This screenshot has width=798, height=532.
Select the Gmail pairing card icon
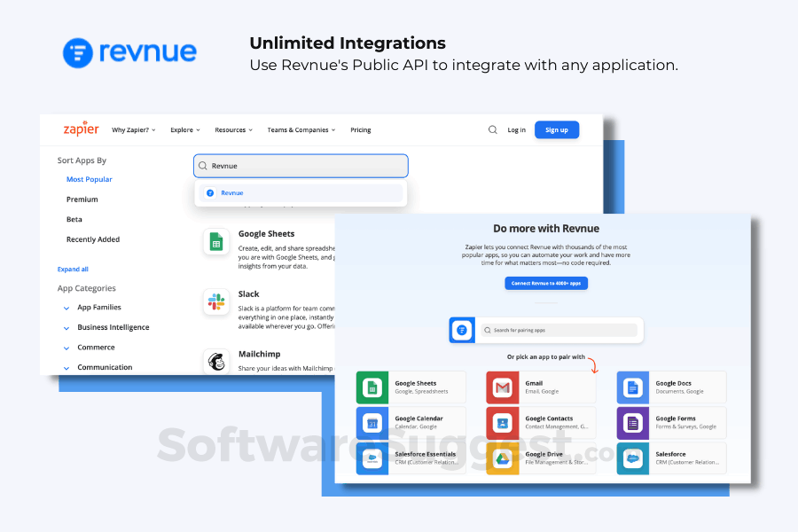click(x=503, y=387)
